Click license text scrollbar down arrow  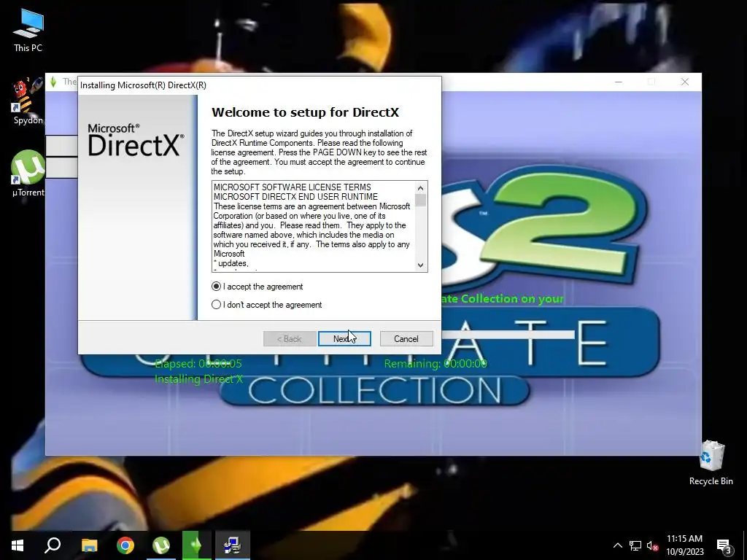(420, 265)
